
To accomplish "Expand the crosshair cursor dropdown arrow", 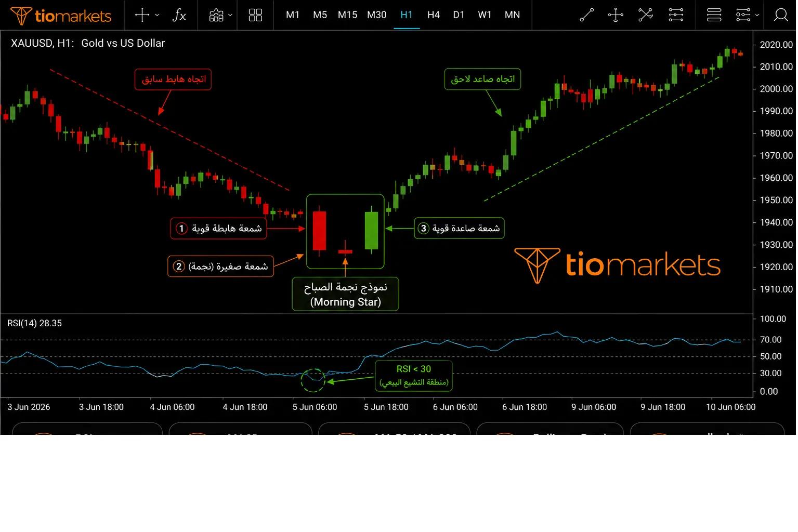I will [x=157, y=16].
